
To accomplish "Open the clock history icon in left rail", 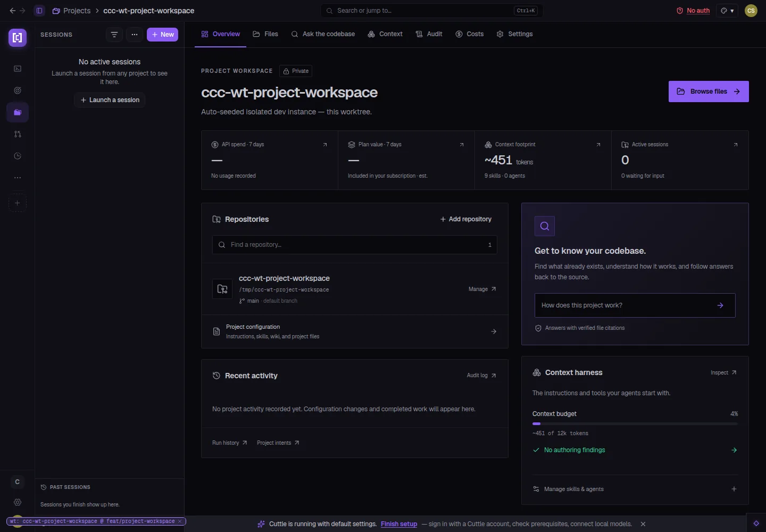I will pos(18,156).
